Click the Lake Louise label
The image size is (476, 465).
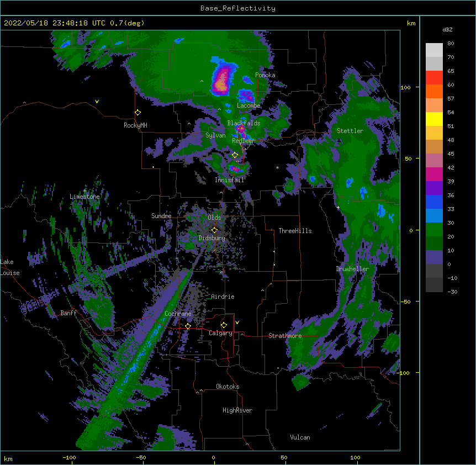[x=10, y=267]
